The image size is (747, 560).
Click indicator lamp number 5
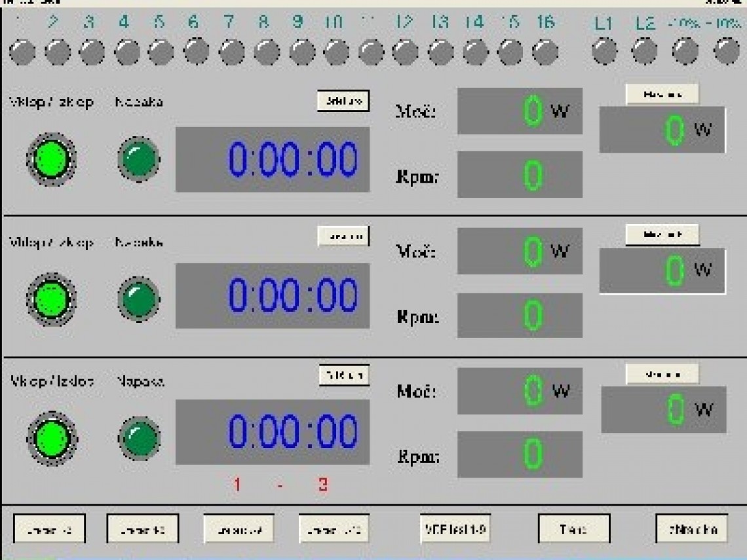[x=161, y=52]
